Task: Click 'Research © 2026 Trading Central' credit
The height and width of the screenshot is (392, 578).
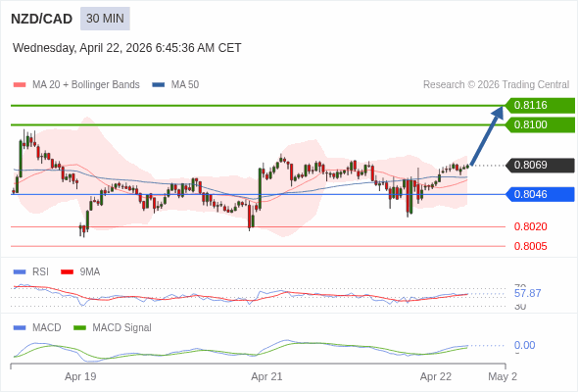Action: (x=496, y=85)
